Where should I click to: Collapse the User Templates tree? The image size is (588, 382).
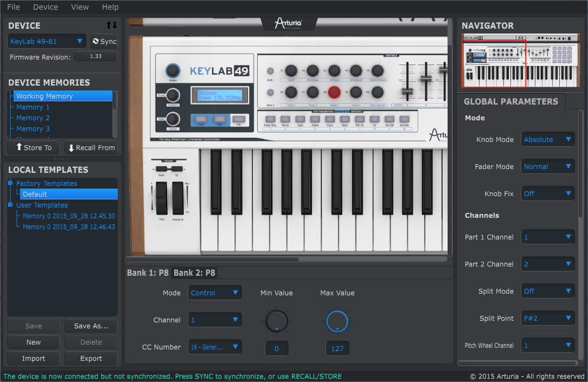pyautogui.click(x=10, y=205)
